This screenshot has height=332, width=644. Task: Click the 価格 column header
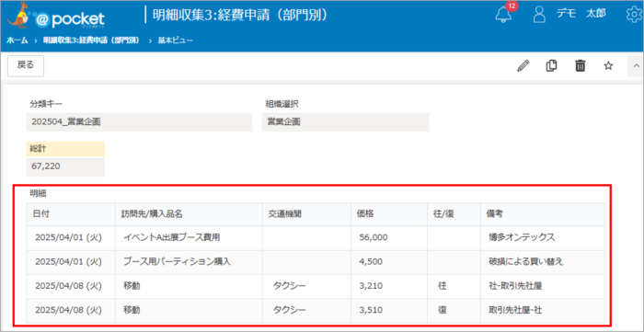[x=389, y=214]
